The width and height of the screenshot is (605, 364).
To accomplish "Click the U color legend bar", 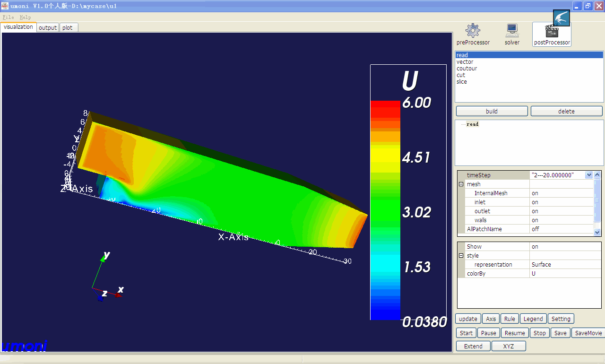I will (385, 210).
